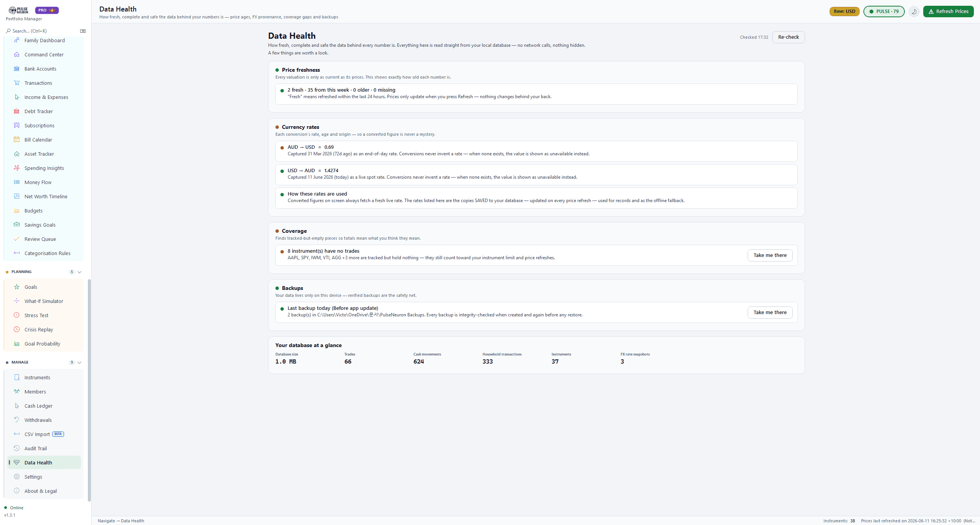The height and width of the screenshot is (525, 980).
Task: Click the Categorisation Rules icon
Action: (x=16, y=253)
